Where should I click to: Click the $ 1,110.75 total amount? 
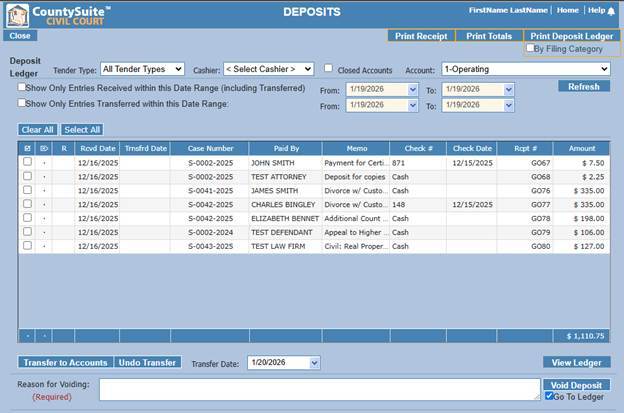pos(585,336)
